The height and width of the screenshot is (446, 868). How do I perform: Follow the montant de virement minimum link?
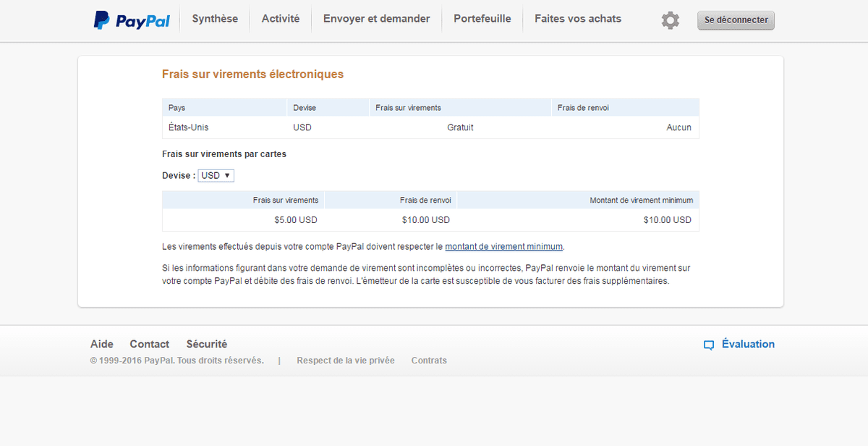click(x=503, y=247)
